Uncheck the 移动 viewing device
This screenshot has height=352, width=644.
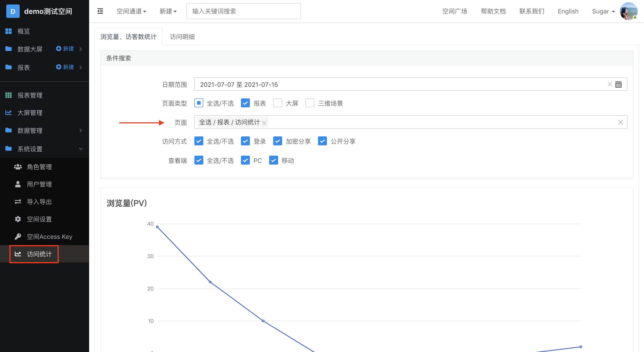click(273, 160)
